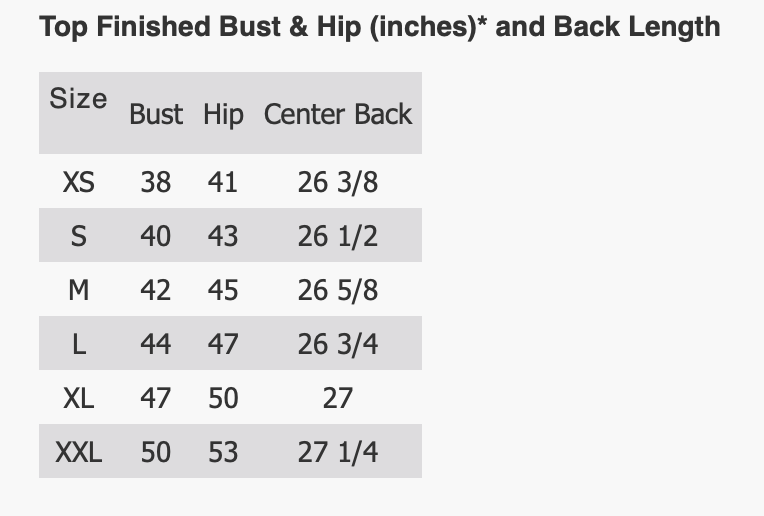Select the Hip column header
Screen dimensions: 764x516
point(223,114)
